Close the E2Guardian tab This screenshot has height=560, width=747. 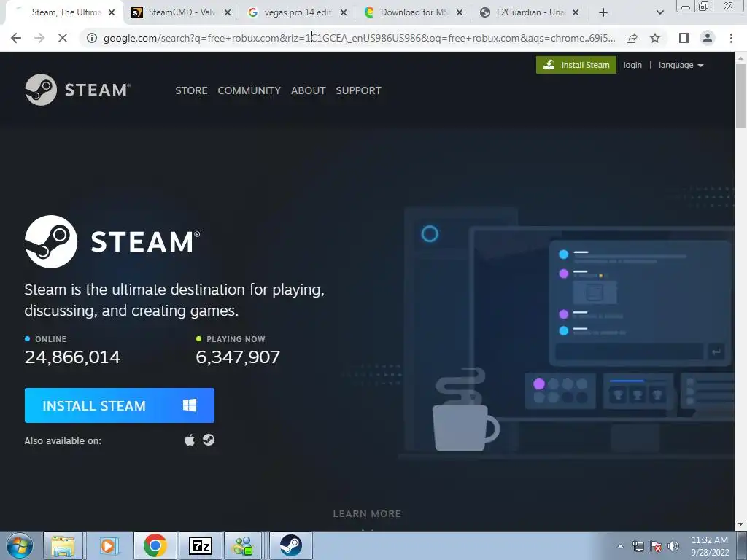(576, 12)
